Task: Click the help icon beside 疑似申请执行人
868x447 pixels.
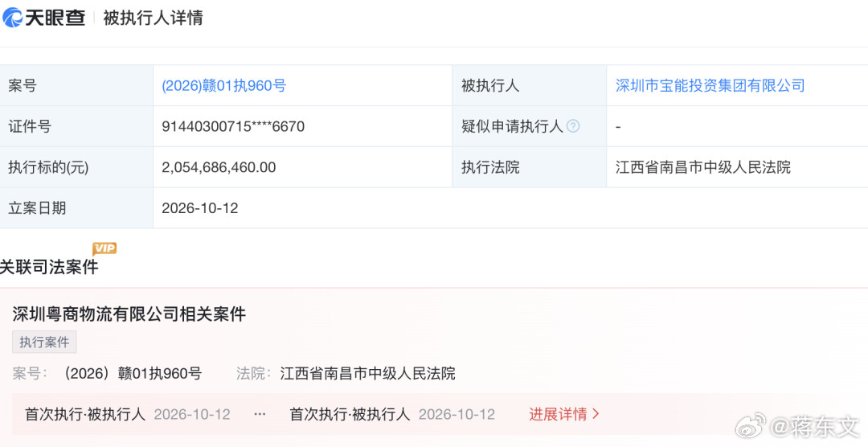Action: 573,126
